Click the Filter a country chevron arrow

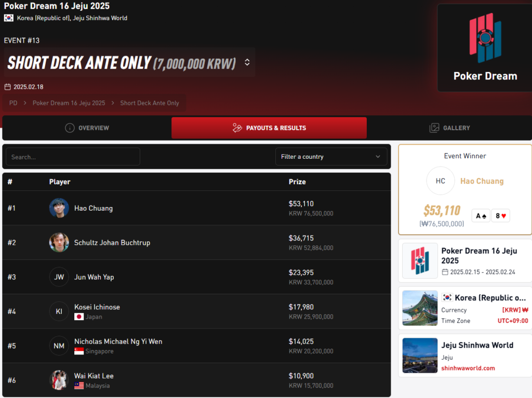point(378,157)
